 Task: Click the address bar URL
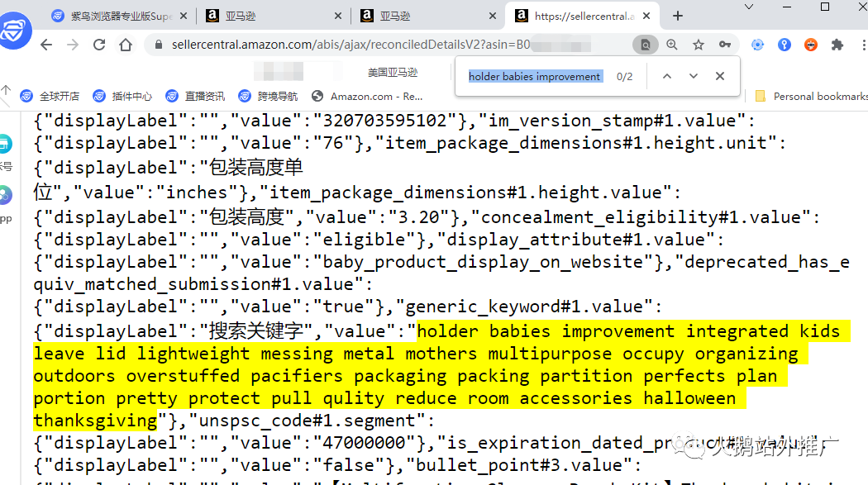tap(351, 45)
